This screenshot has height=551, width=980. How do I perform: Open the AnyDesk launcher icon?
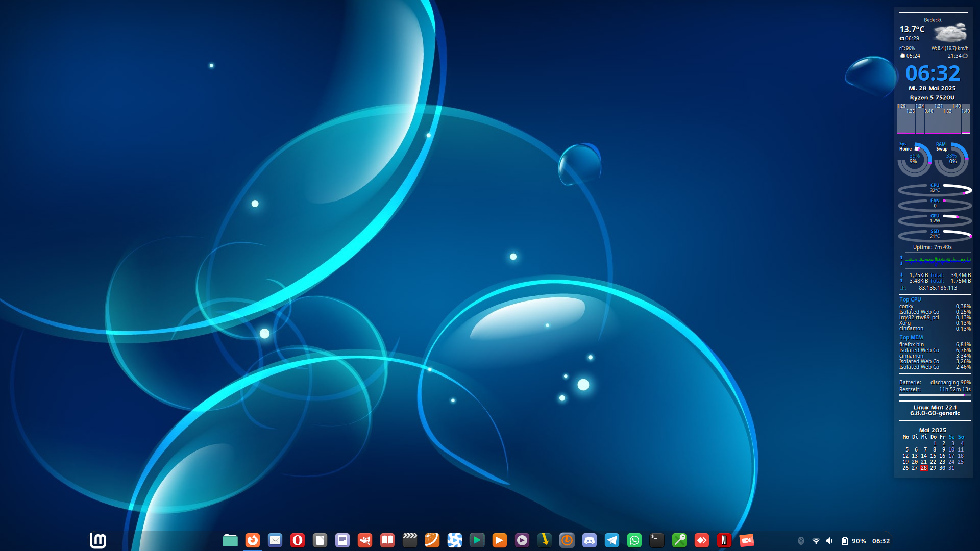(702, 540)
